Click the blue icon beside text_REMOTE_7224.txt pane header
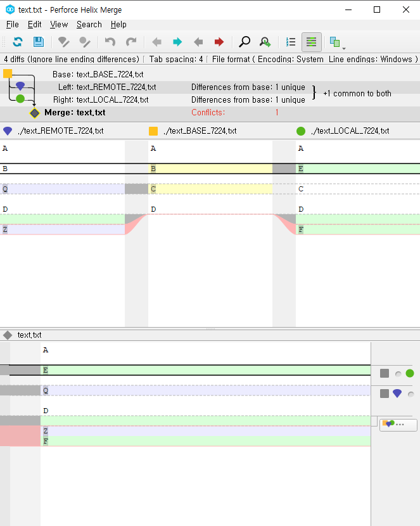Viewport: 420px width, 526px height. (8, 131)
